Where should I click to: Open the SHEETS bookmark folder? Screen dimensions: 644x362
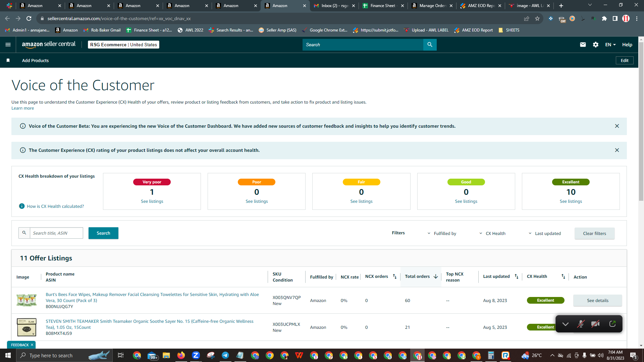pyautogui.click(x=509, y=30)
